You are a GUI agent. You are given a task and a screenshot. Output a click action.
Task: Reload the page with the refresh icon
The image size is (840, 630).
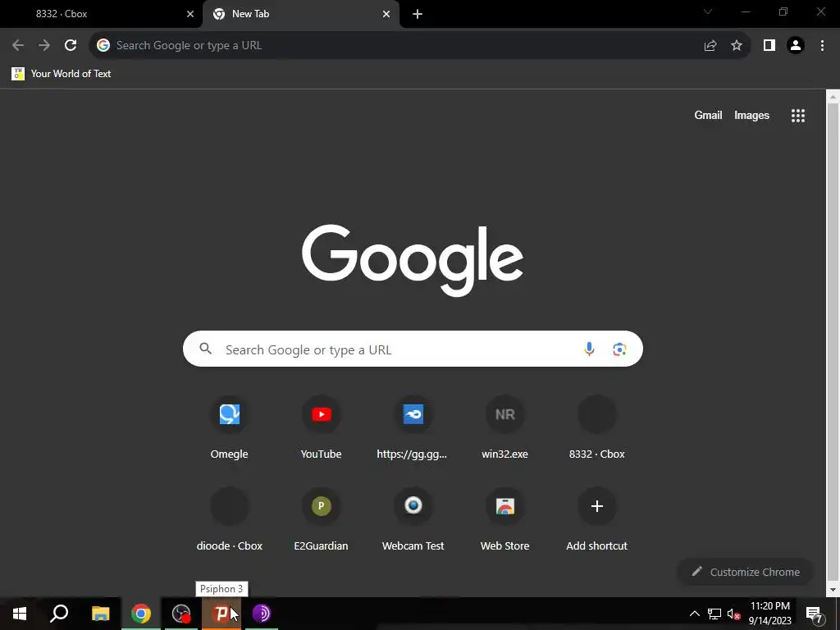(71, 46)
